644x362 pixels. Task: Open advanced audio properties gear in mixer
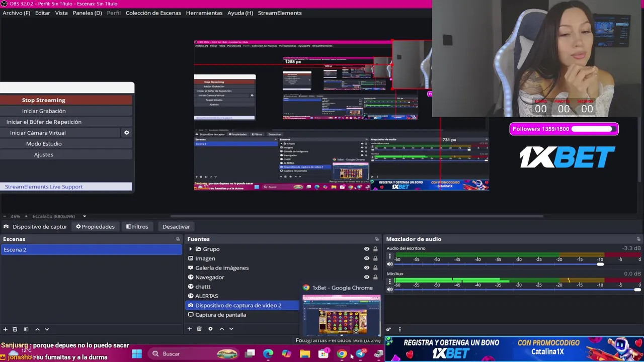coord(388,330)
